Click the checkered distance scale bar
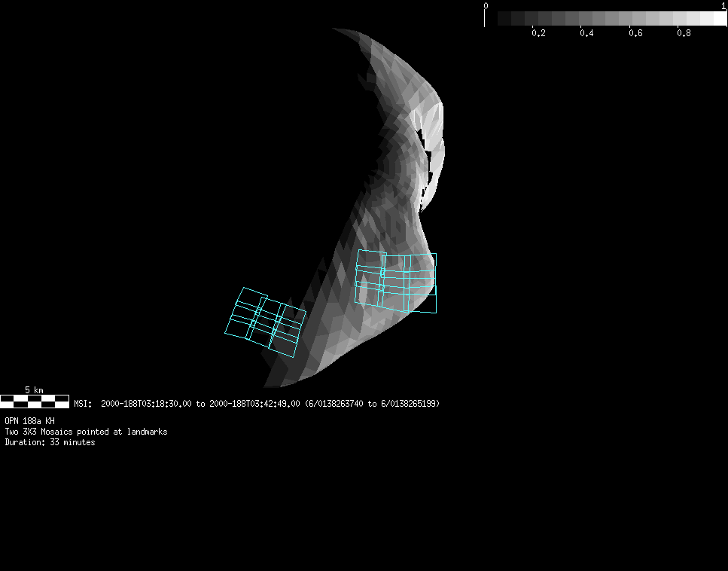 (x=35, y=402)
